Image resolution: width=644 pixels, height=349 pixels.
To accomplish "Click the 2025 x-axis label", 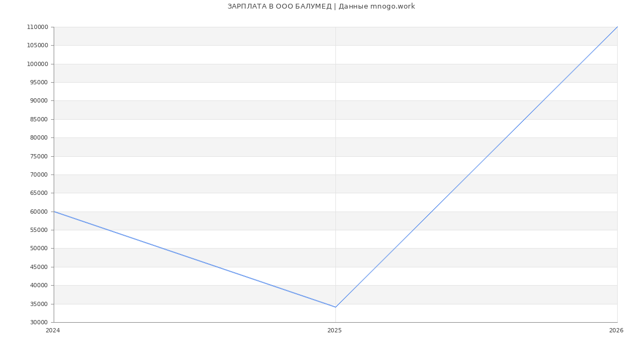I will click(x=334, y=330).
